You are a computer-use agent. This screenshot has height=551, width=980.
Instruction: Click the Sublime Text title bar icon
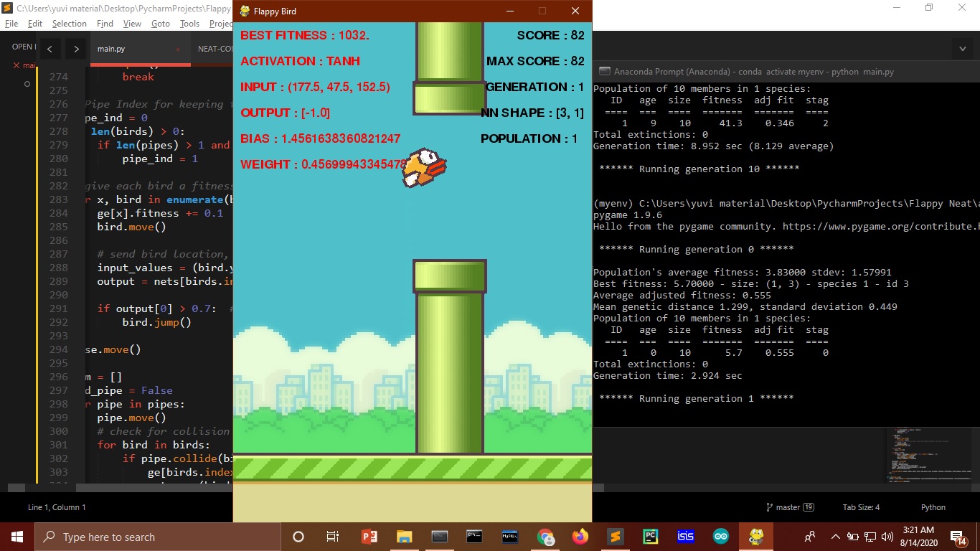click(7, 8)
